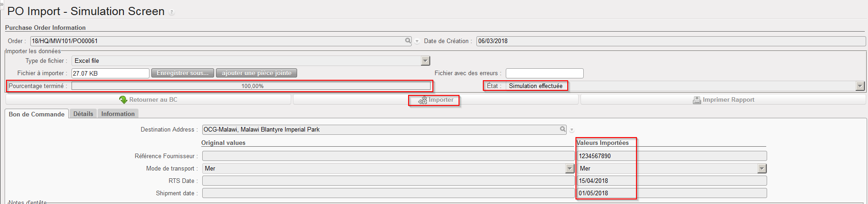This screenshot has width=868, height=204.
Task: Switch to the Information tab
Action: pos(118,114)
